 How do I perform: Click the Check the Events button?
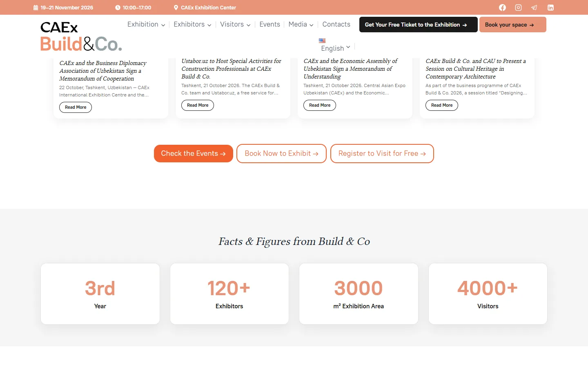(x=193, y=153)
